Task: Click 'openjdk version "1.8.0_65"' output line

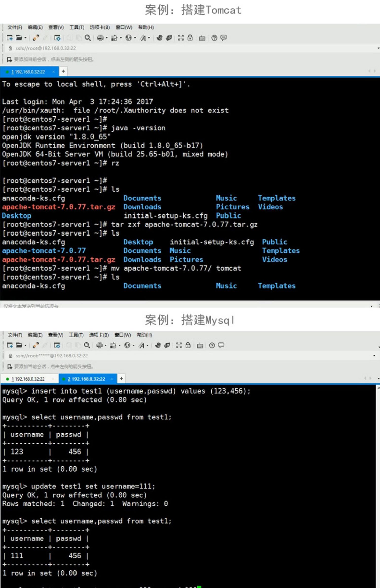Action: (x=56, y=137)
